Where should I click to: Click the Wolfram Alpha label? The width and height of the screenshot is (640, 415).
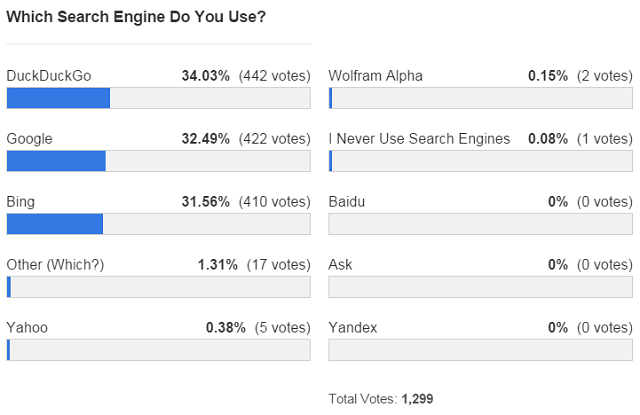coord(376,76)
